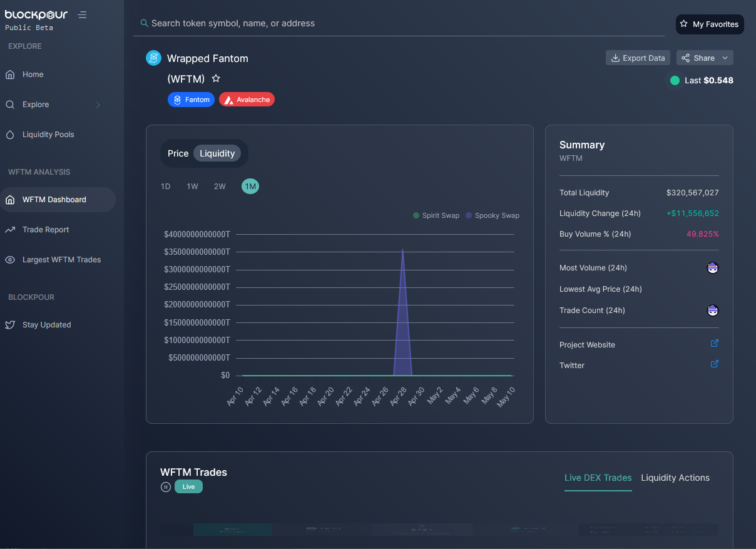756x549 pixels.
Task: Filter by the Avalanche chain badge
Action: (247, 100)
